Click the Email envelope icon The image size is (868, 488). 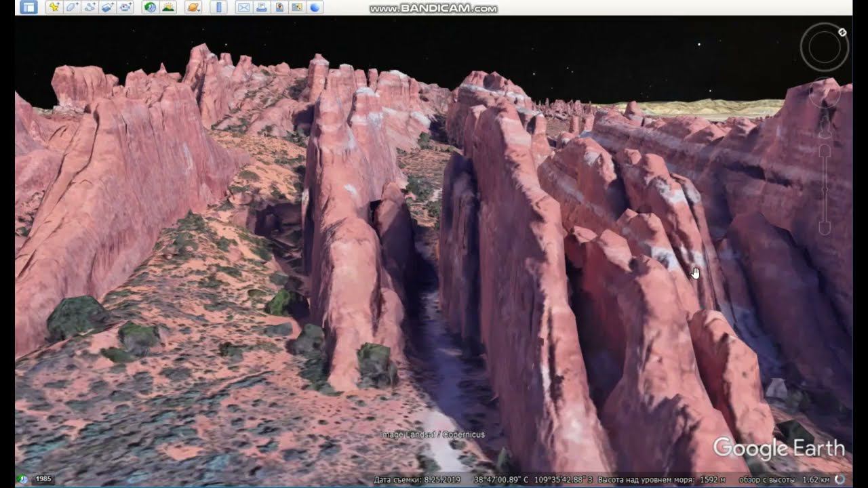click(x=243, y=7)
